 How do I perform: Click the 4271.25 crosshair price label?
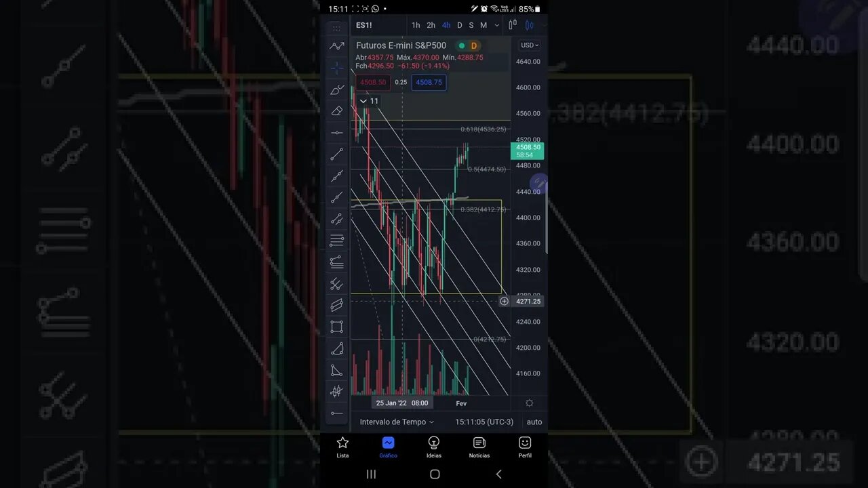coord(528,301)
